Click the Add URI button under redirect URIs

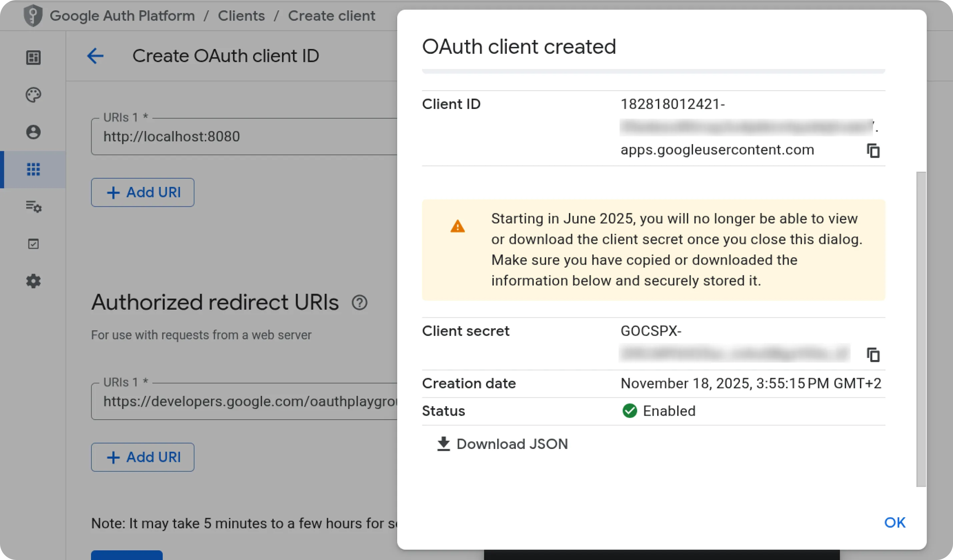[143, 457]
